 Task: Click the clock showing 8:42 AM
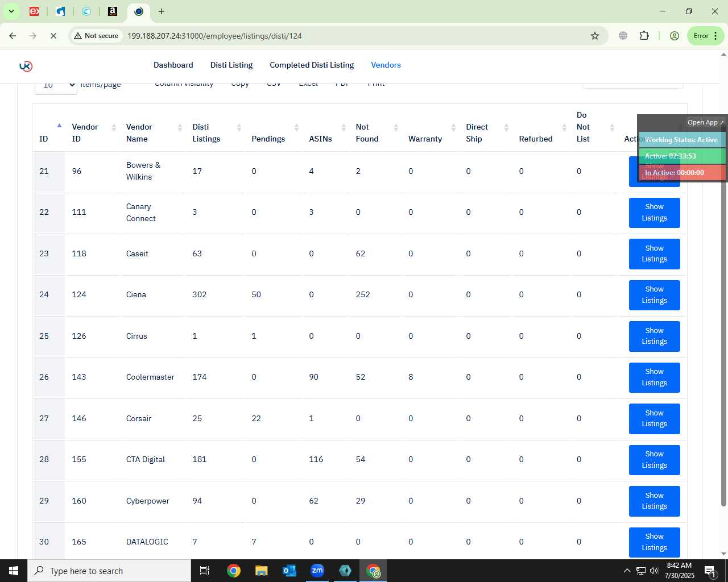point(680,566)
